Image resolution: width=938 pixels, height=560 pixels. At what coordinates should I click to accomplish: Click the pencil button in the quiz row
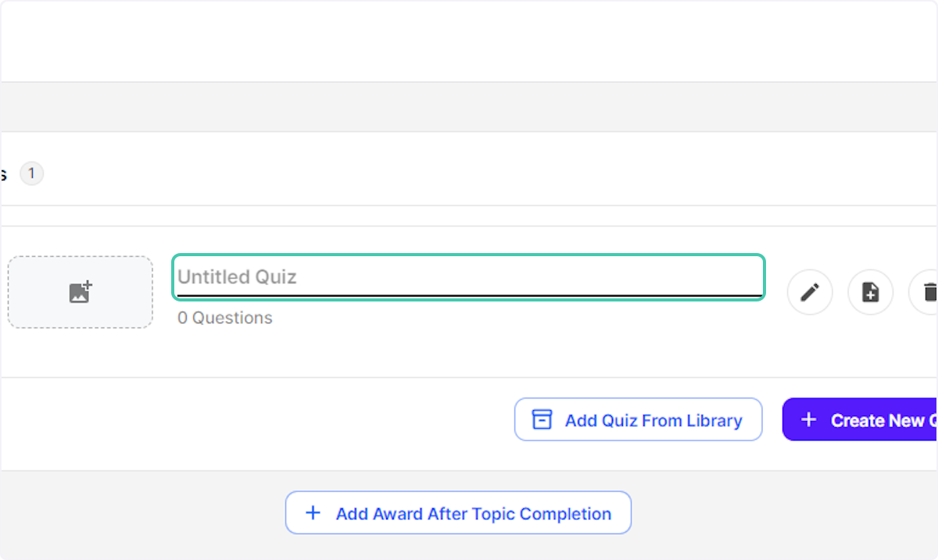pyautogui.click(x=810, y=291)
